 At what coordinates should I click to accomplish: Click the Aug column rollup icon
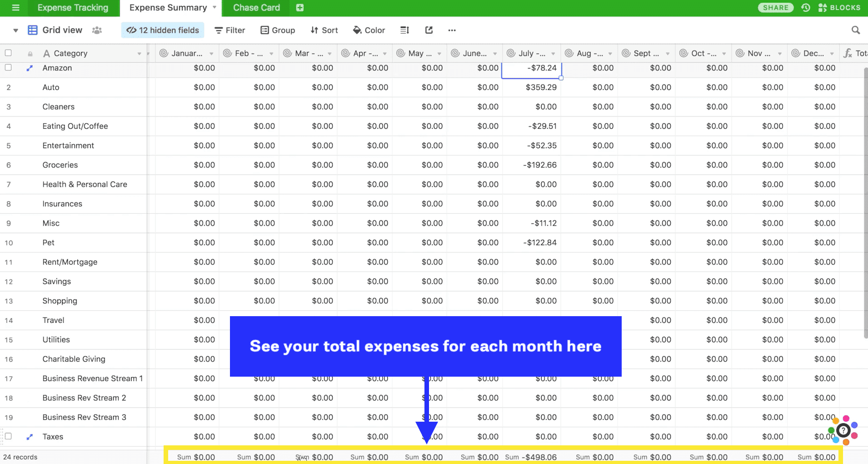(569, 53)
